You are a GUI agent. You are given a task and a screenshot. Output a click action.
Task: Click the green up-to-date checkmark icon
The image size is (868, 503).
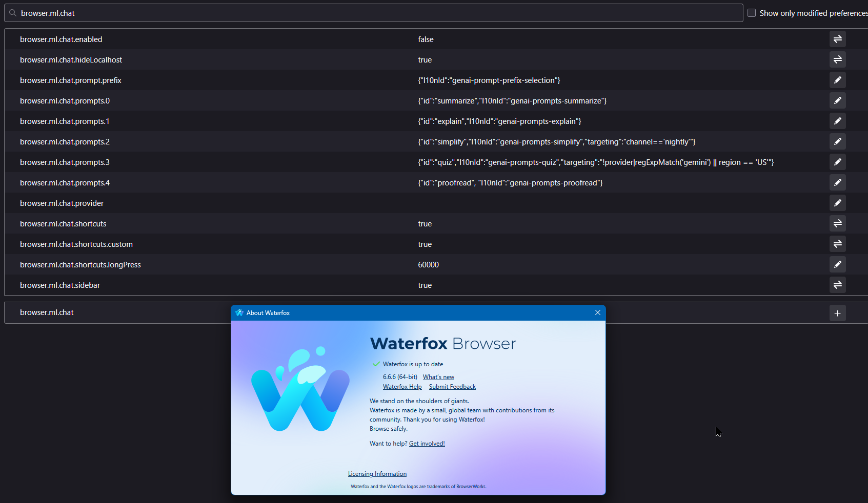tap(376, 364)
